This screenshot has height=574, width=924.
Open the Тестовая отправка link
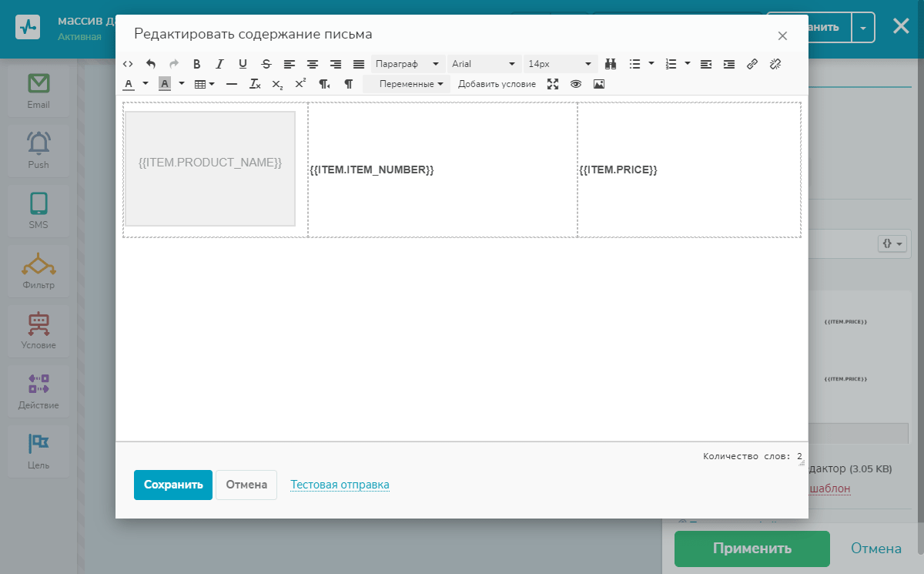click(340, 485)
